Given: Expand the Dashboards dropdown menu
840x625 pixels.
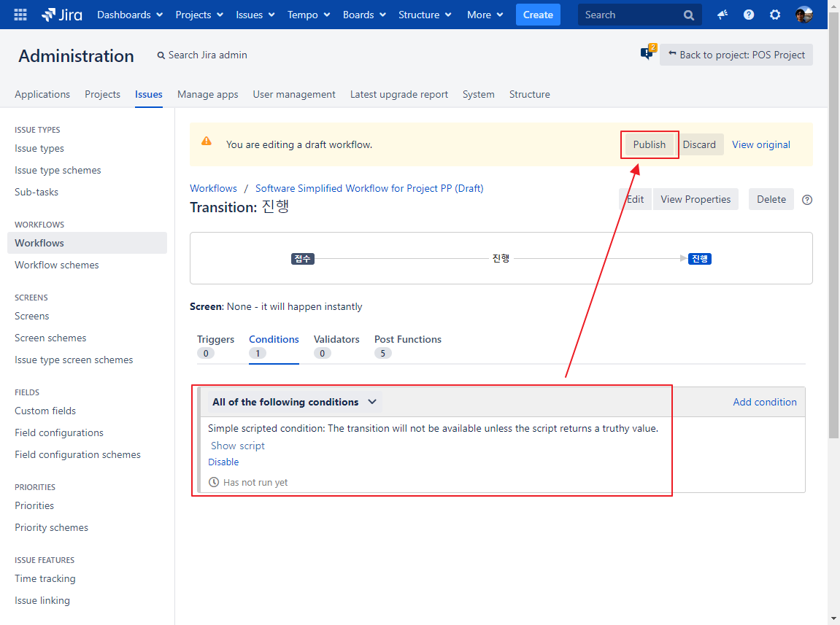Looking at the screenshot, I should click(130, 15).
